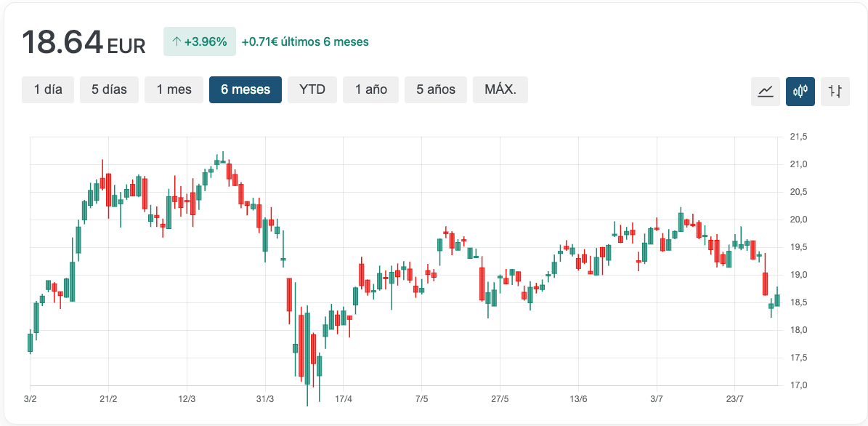Switch to OHLC bar chart icon
This screenshot has width=868, height=426.
tap(835, 92)
